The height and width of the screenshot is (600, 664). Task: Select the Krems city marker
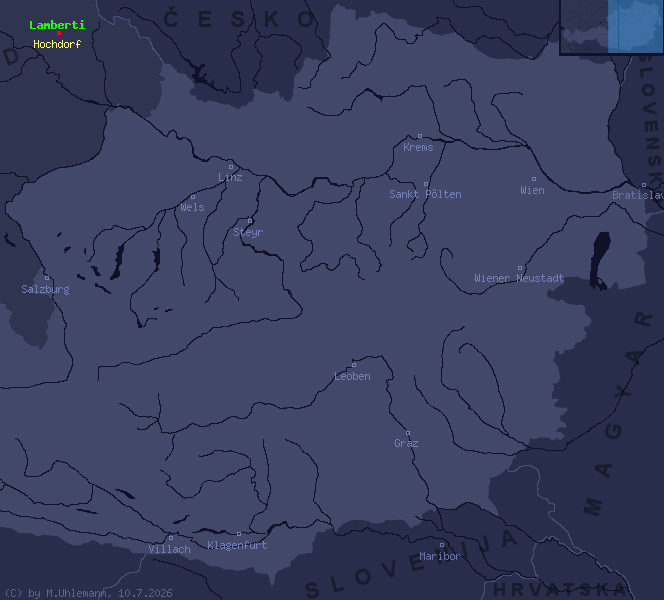pyautogui.click(x=420, y=136)
